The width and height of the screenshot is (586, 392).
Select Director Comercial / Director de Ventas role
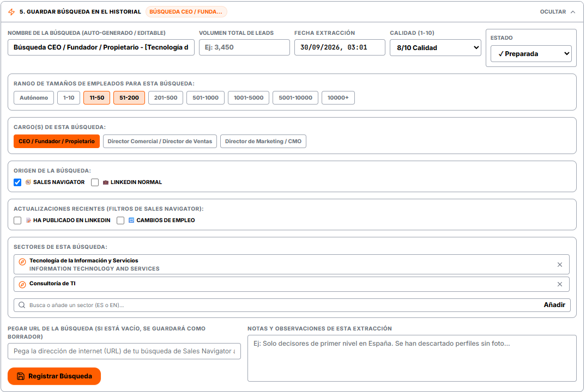160,142
